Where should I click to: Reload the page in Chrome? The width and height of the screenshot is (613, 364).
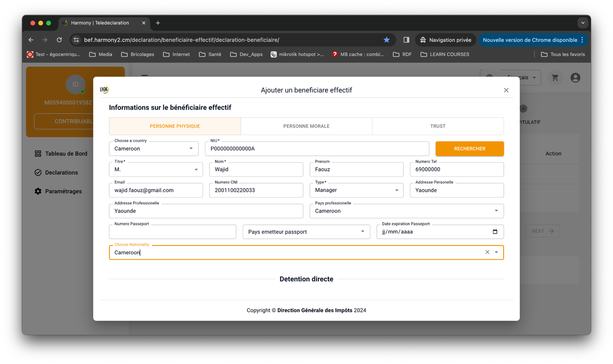[x=59, y=40]
